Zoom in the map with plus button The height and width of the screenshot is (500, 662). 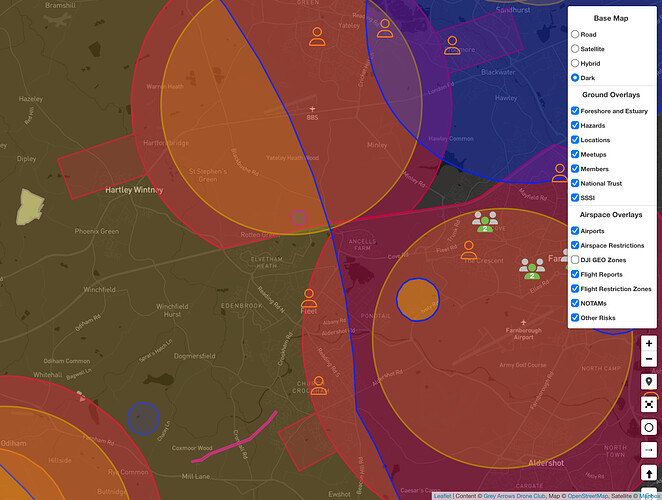point(649,343)
